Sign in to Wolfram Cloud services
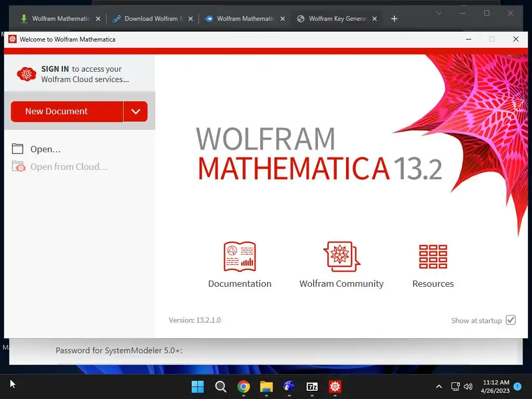Image resolution: width=532 pixels, height=399 pixels. click(x=85, y=74)
